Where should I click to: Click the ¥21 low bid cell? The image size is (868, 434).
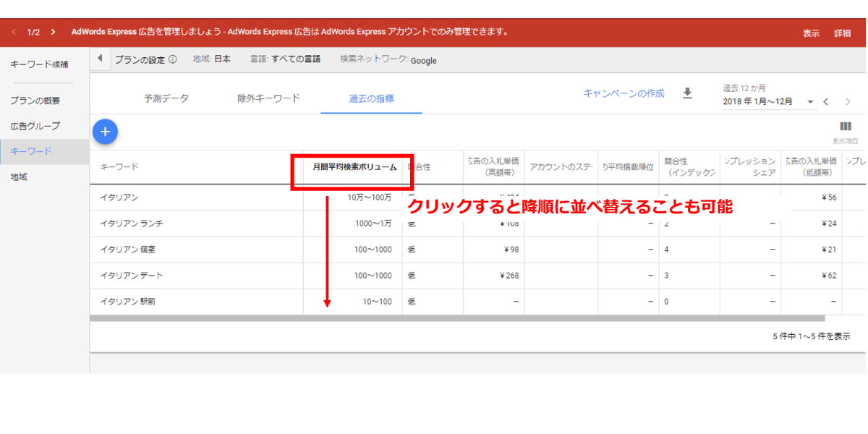[829, 250]
